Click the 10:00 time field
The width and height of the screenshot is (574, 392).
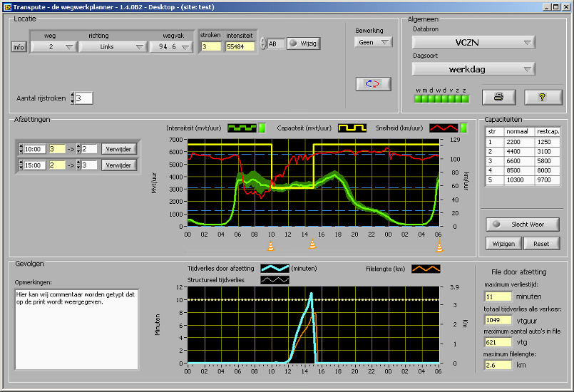click(x=35, y=149)
